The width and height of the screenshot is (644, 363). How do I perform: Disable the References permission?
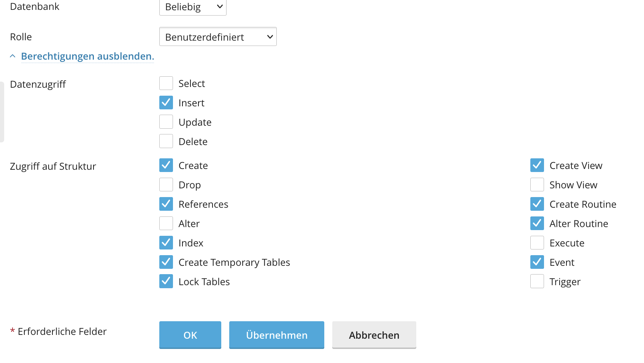point(166,204)
